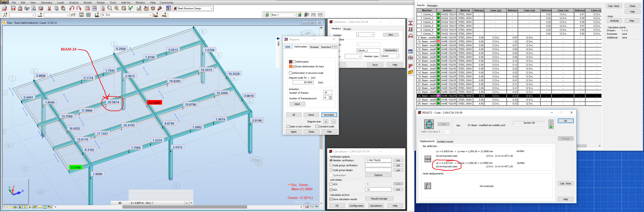Open the Calculations calculator icon
Image resolution: width=644 pixels, height=212 pixels.
coord(87,8)
